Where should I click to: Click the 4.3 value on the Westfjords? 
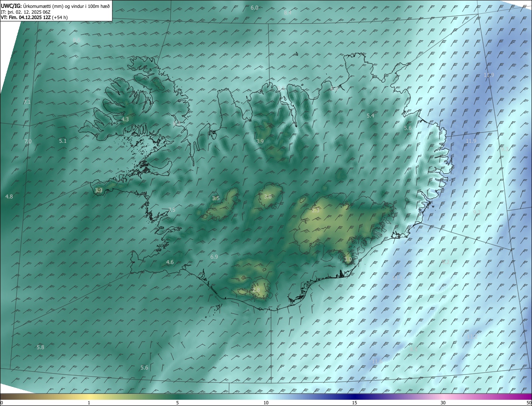125,120
